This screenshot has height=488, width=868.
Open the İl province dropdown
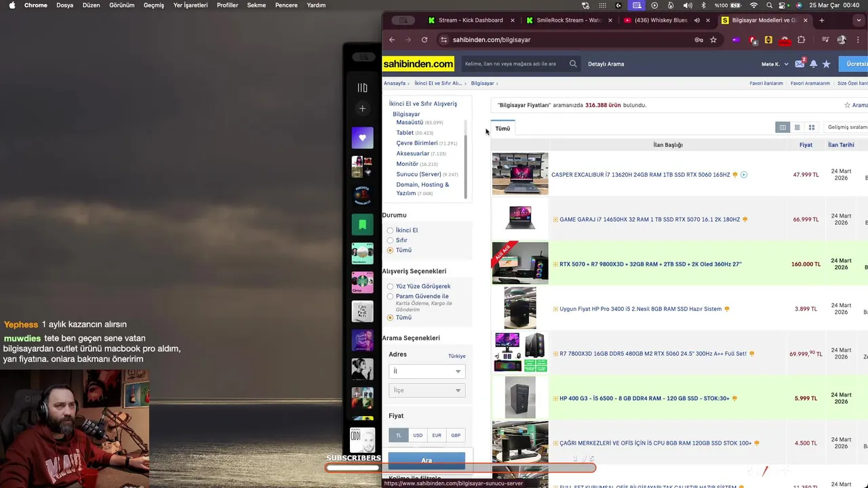tap(427, 371)
